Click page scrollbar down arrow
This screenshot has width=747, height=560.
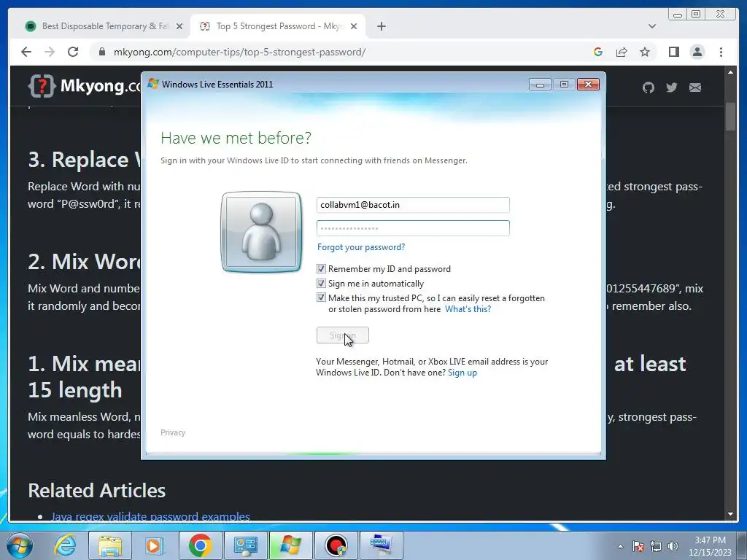pos(730,514)
